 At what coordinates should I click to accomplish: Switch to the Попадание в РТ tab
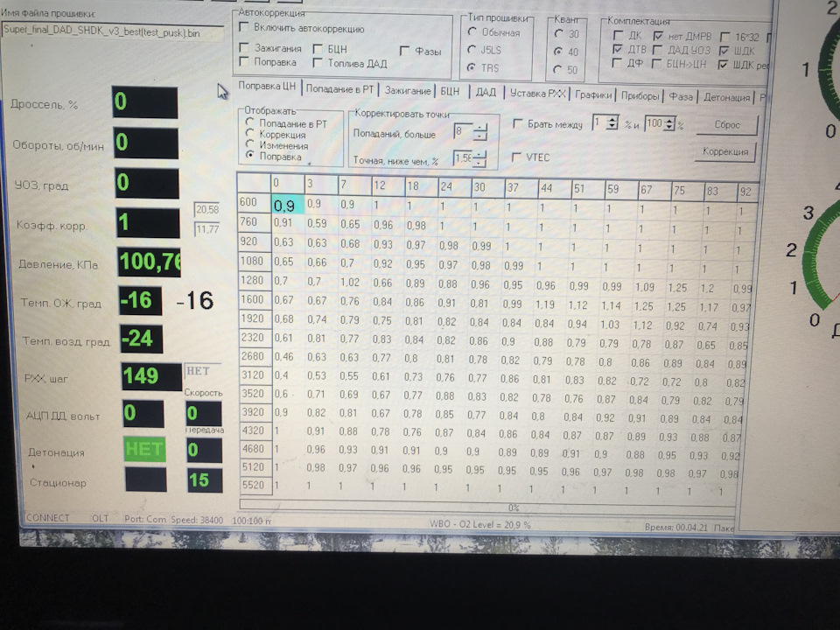coord(339,89)
